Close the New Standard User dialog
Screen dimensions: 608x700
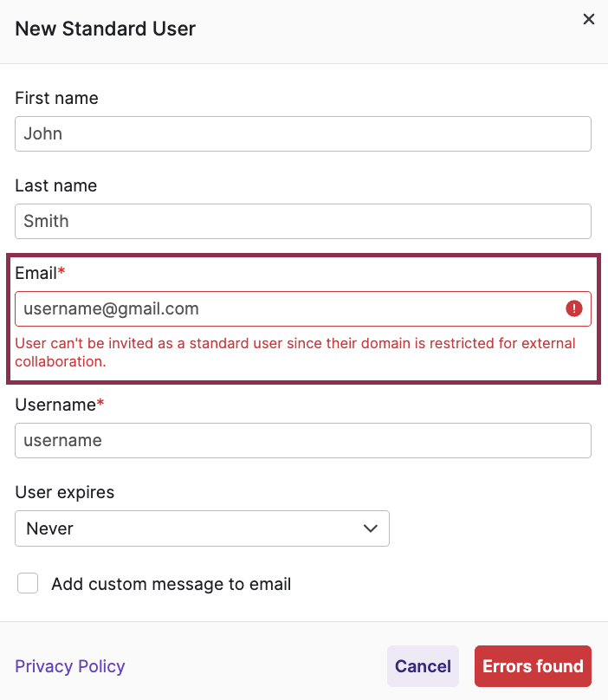coord(588,18)
